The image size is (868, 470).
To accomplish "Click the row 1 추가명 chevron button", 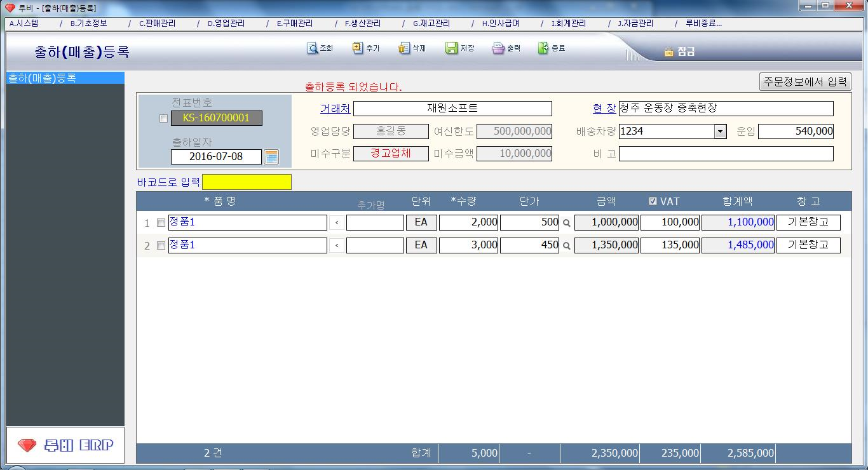I will click(x=337, y=223).
